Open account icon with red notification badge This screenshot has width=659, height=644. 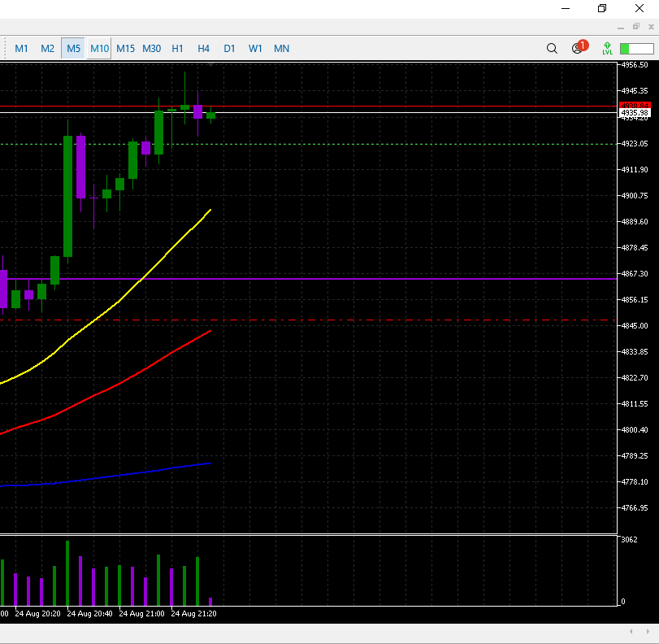click(x=578, y=48)
